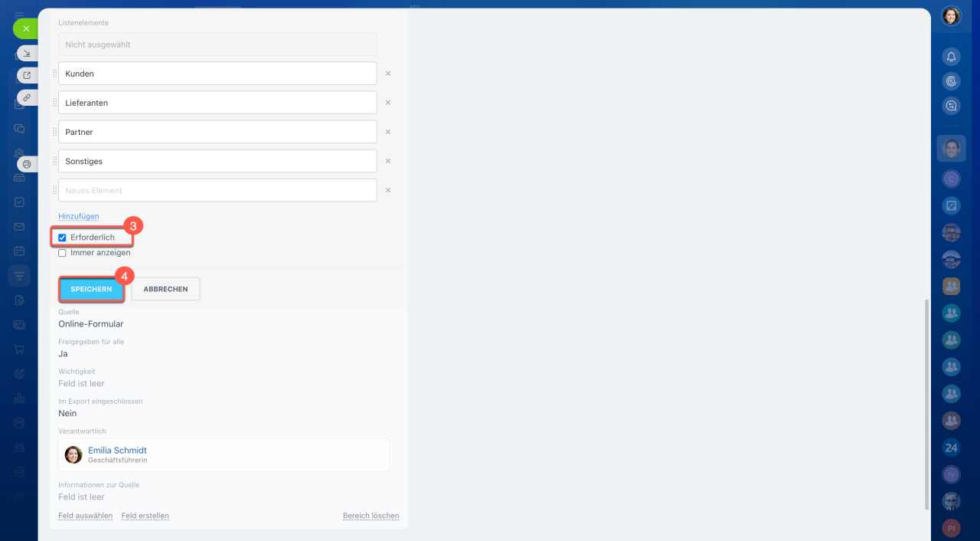Screen dimensions: 980x541
Task: Open the shopping cart icon in left sidebar
Action: tap(19, 349)
